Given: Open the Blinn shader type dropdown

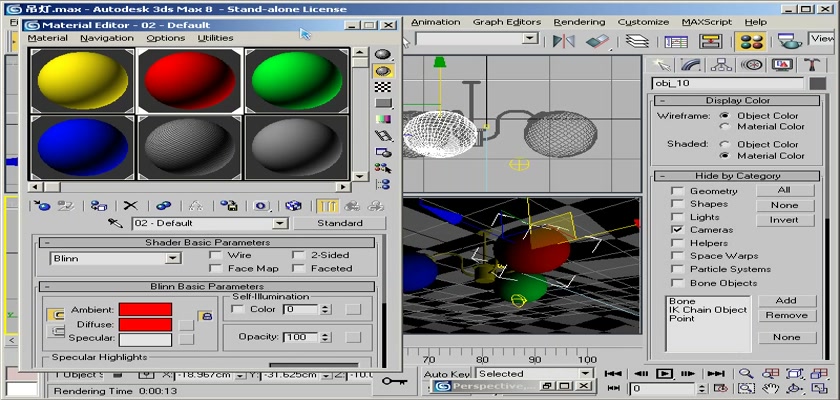Looking at the screenshot, I should (x=172, y=258).
